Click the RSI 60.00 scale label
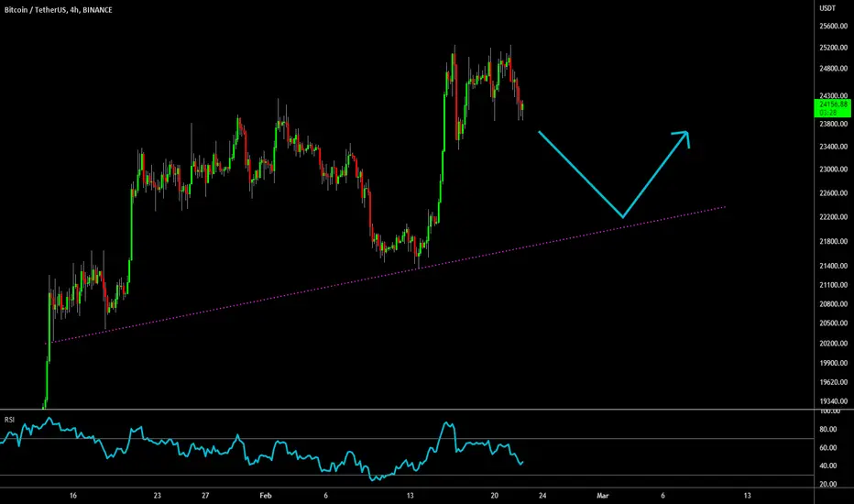The height and width of the screenshot is (504, 854). (x=827, y=448)
